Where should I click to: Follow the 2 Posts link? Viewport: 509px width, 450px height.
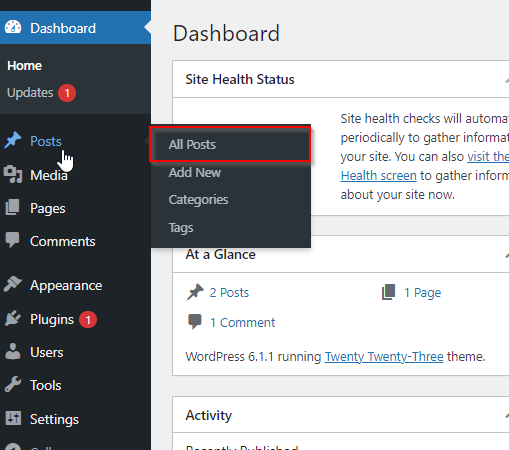point(229,293)
